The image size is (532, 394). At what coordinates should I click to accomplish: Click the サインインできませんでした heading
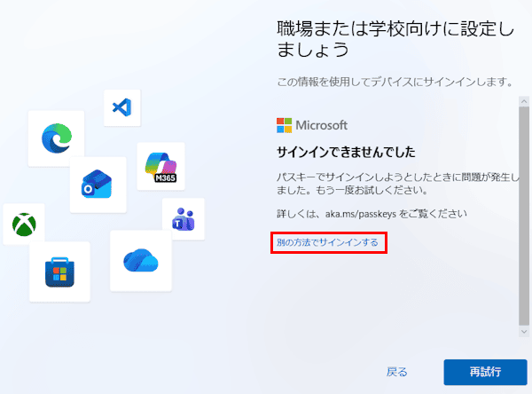tap(346, 152)
